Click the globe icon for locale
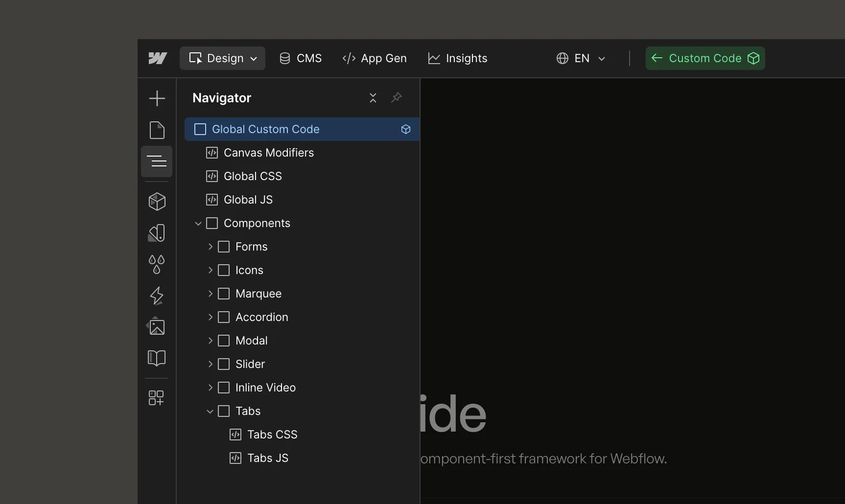Viewport: 845px width, 504px height. pos(563,58)
